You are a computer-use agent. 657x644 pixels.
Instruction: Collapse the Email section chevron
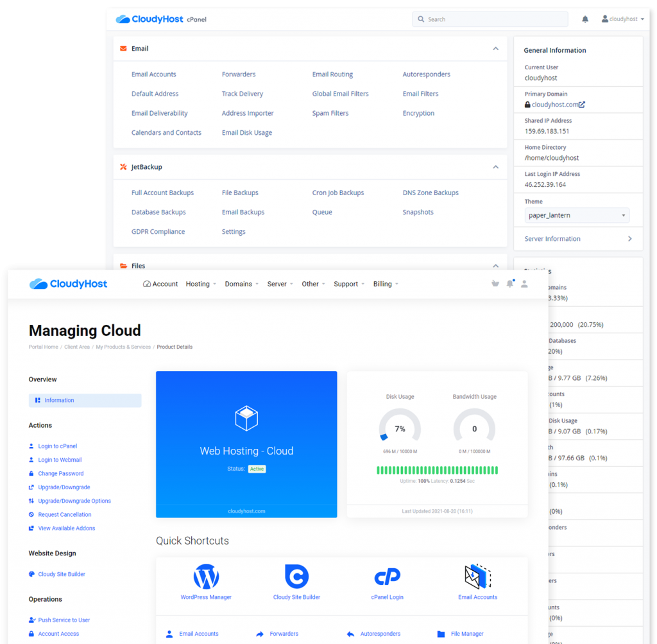click(x=496, y=49)
